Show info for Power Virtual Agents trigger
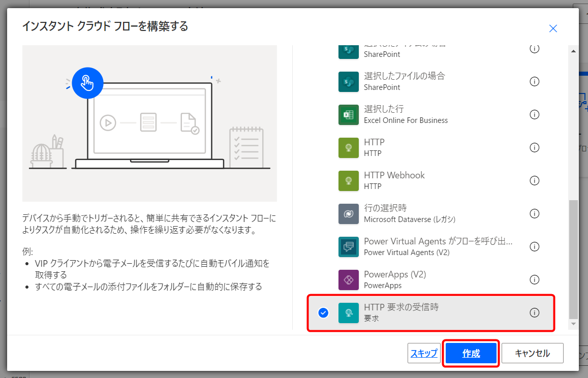This screenshot has height=378, width=588. tap(534, 246)
